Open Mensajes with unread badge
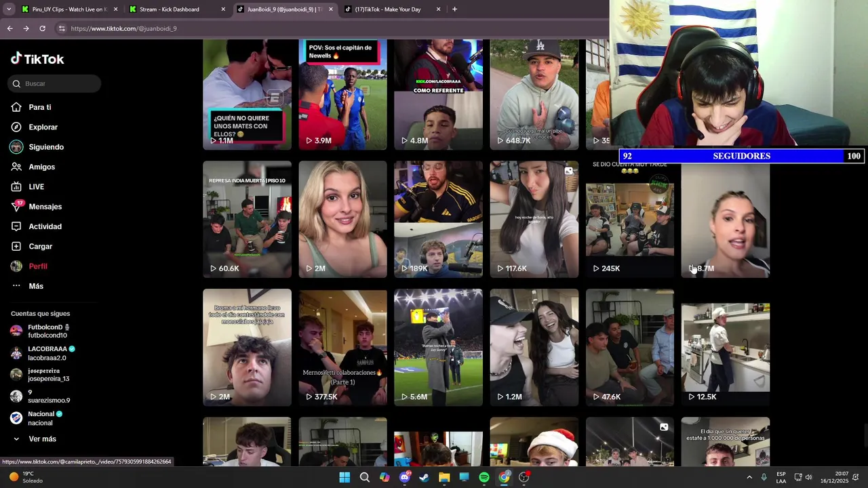 [45, 207]
